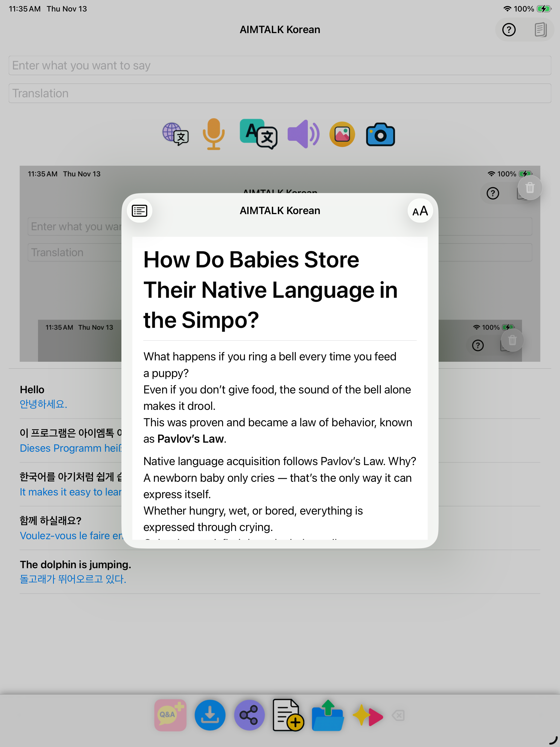Screen dimensions: 560x747
Task: Click the 'Pavlov's Law' bold text
Action: 191,439
